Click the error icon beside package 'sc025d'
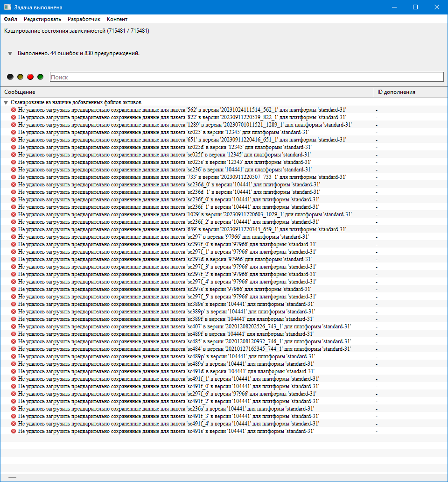Image resolution: width=448 pixels, height=482 pixels. (14, 147)
